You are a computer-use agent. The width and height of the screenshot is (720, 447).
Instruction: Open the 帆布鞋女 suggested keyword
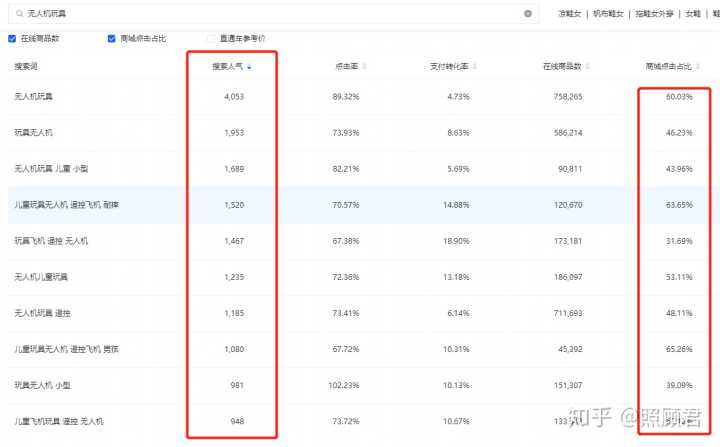coord(608,14)
